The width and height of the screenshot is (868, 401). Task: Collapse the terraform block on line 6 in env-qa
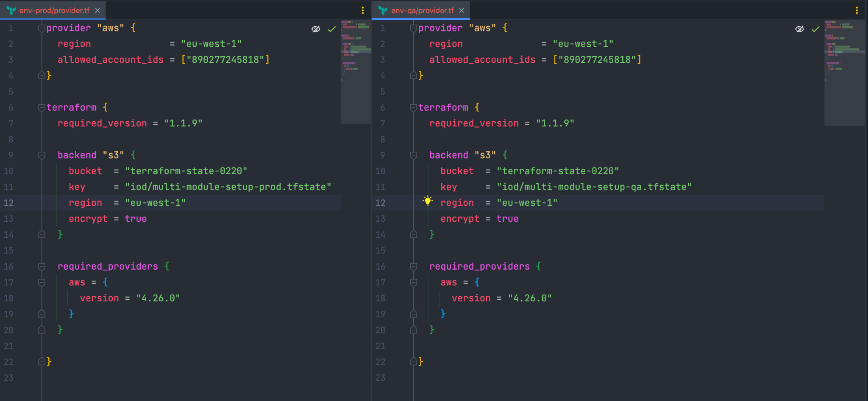(x=413, y=107)
